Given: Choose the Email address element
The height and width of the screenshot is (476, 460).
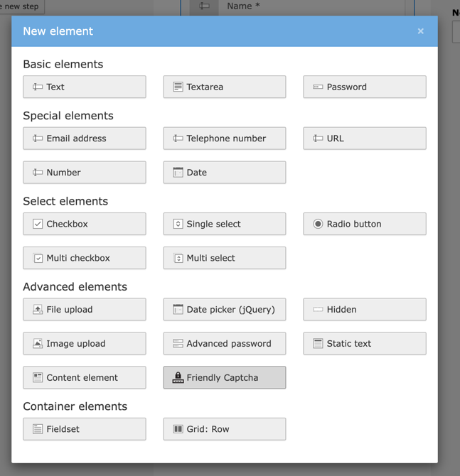Looking at the screenshot, I should click(84, 139).
